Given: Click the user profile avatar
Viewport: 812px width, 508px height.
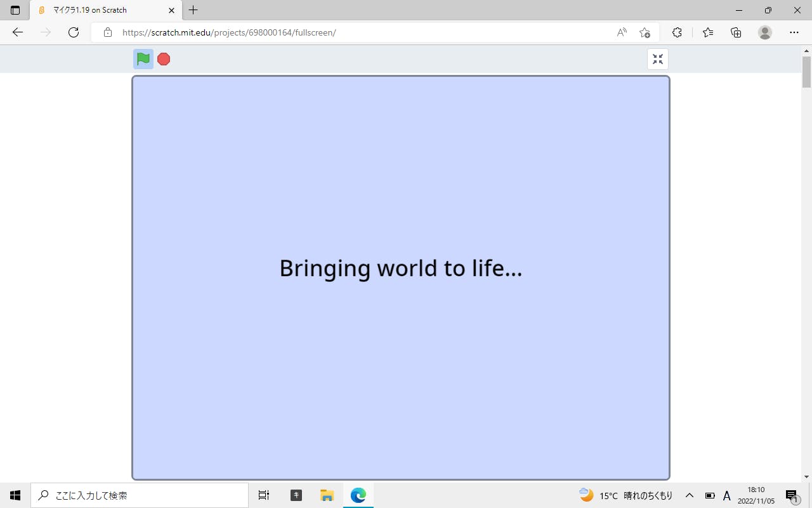Looking at the screenshot, I should [765, 32].
